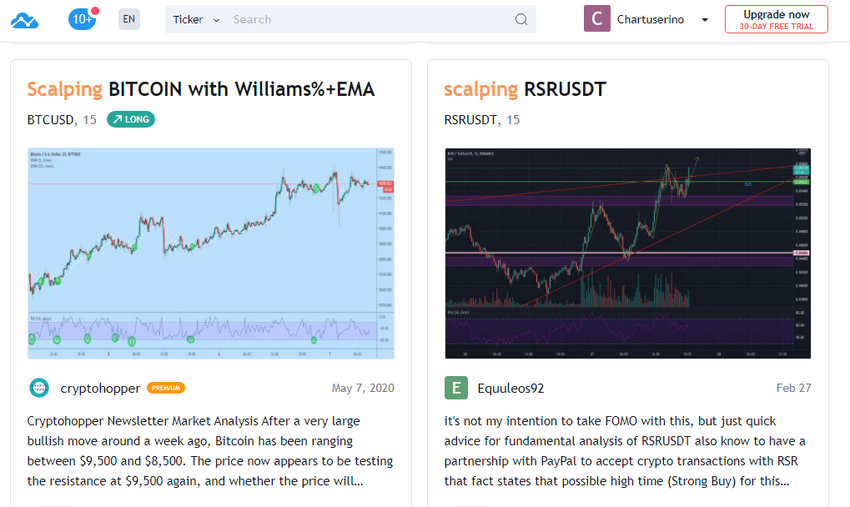Click the search magnifier icon

click(x=521, y=20)
